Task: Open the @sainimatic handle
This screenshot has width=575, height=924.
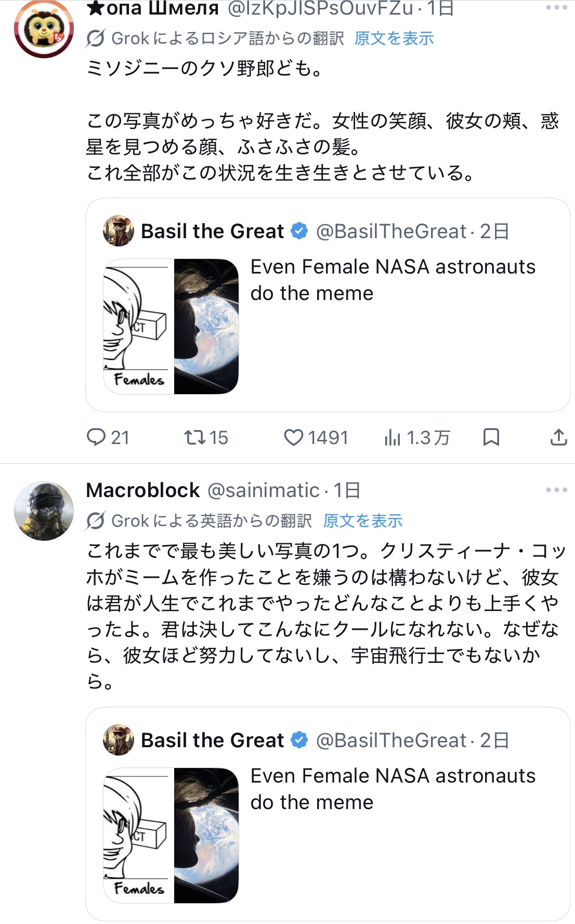Action: [x=263, y=490]
